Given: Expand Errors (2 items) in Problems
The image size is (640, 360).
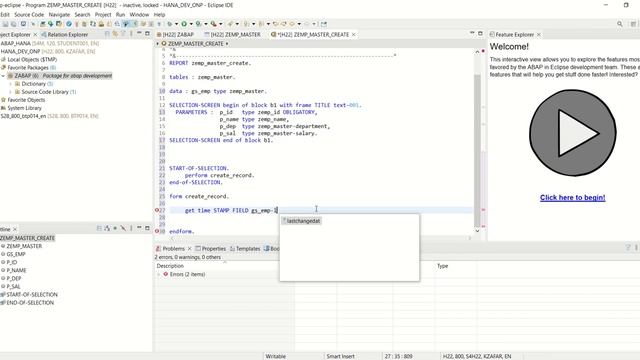Looking at the screenshot, I should (x=159, y=274).
